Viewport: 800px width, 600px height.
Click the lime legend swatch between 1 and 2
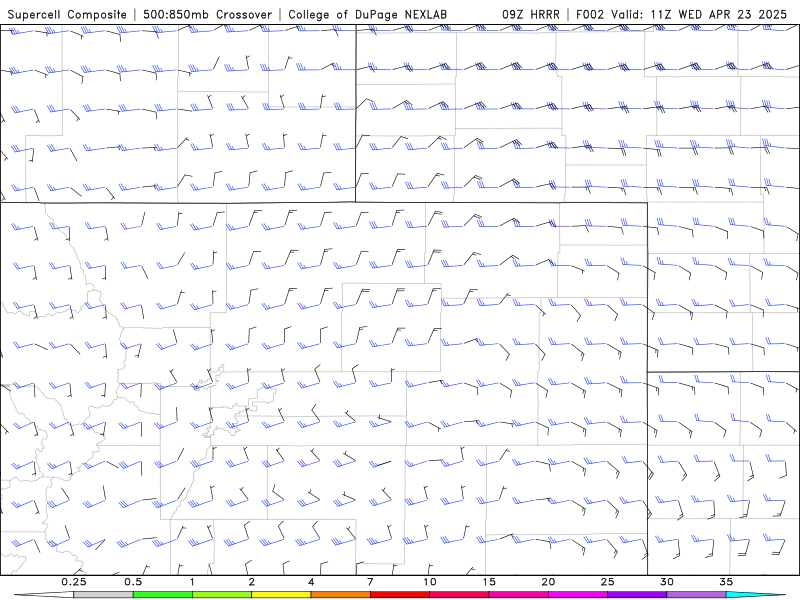click(x=222, y=595)
